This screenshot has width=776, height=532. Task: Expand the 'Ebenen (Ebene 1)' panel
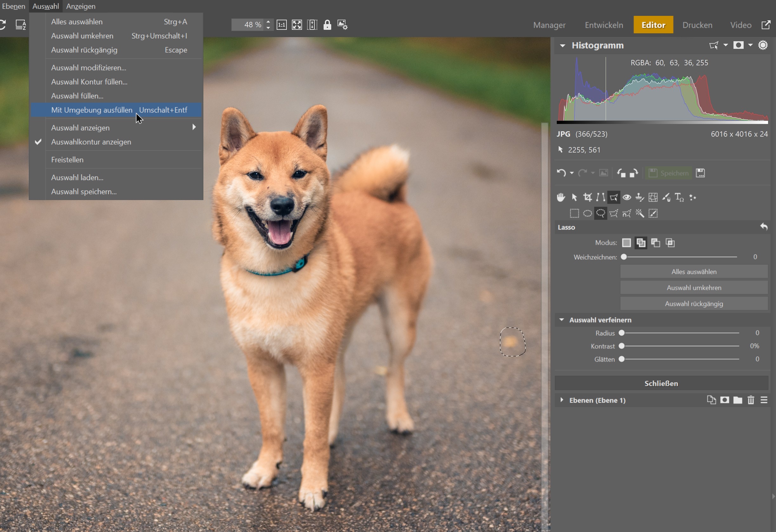click(x=562, y=400)
